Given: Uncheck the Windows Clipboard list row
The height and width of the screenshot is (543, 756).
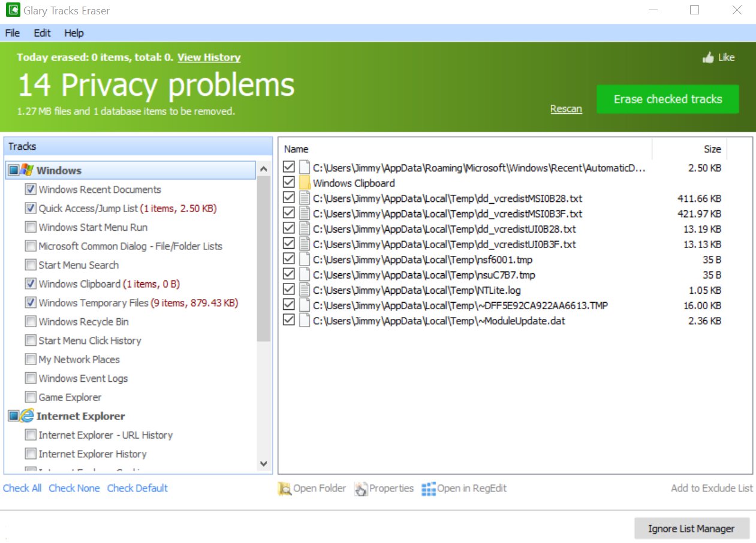Looking at the screenshot, I should pyautogui.click(x=289, y=183).
